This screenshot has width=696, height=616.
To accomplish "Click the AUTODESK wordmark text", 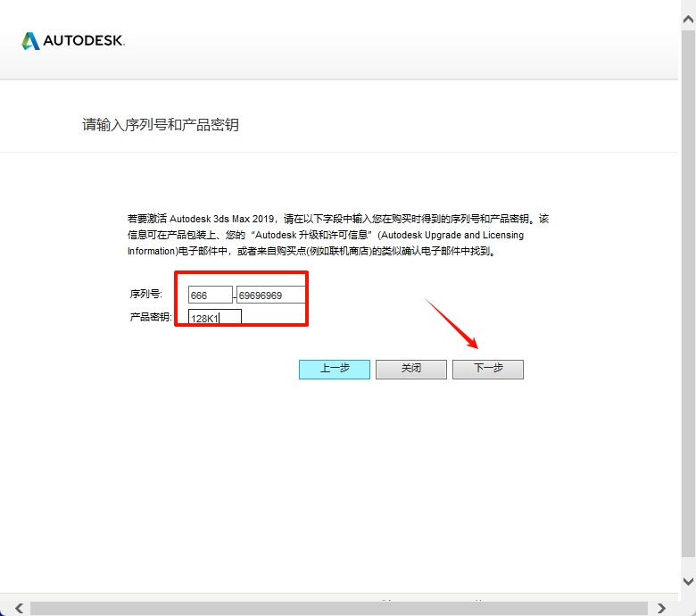I will 84,41.
